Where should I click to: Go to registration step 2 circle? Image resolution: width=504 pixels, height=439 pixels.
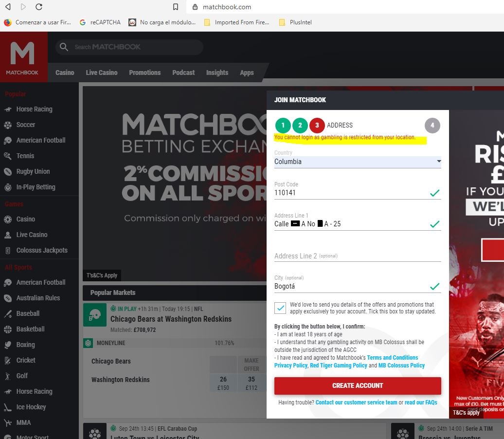[300, 126]
